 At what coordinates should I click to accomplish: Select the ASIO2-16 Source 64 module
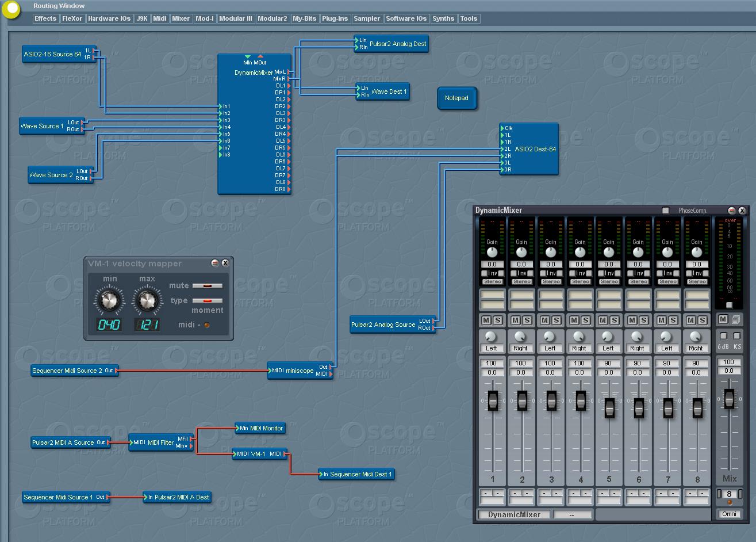pyautogui.click(x=59, y=54)
